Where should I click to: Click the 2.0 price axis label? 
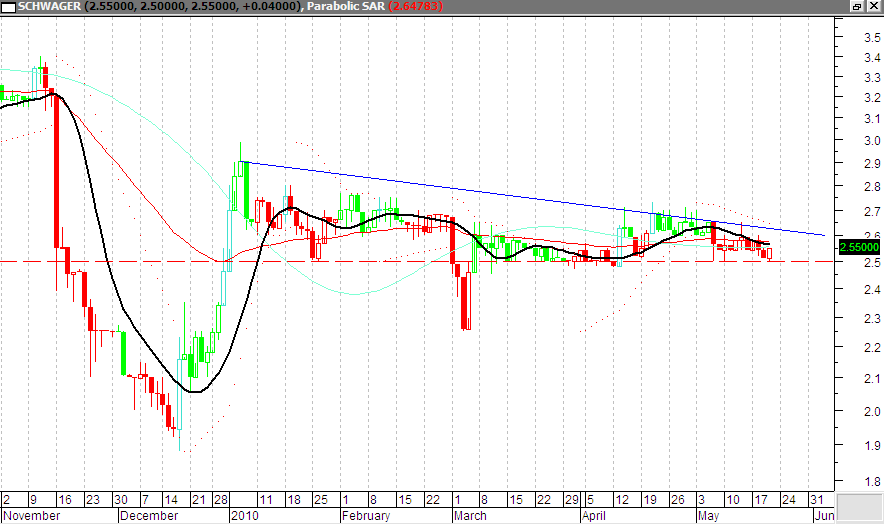click(x=872, y=412)
